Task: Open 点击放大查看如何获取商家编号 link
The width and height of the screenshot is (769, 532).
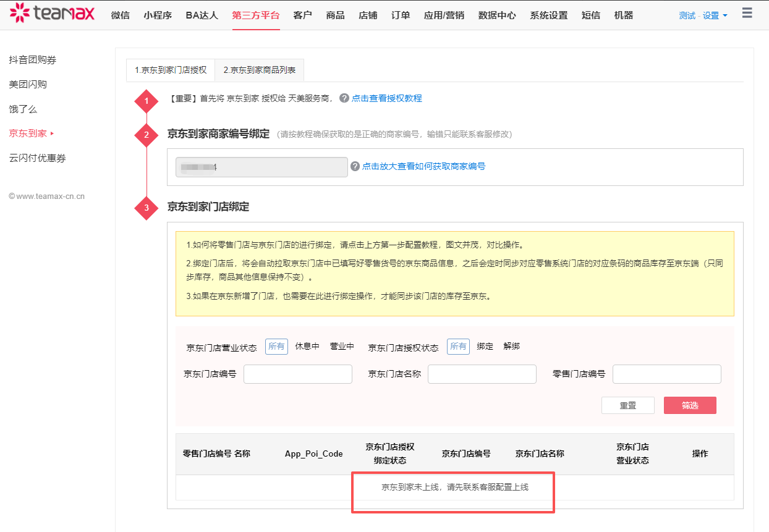Action: (x=423, y=166)
